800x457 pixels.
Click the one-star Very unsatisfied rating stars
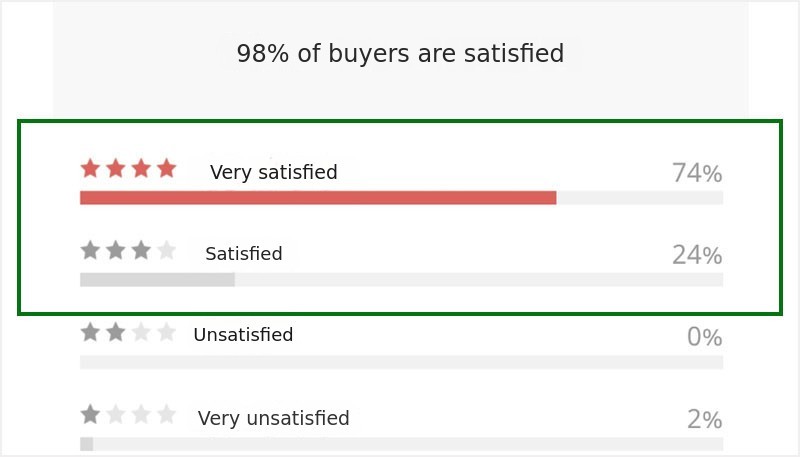129,414
